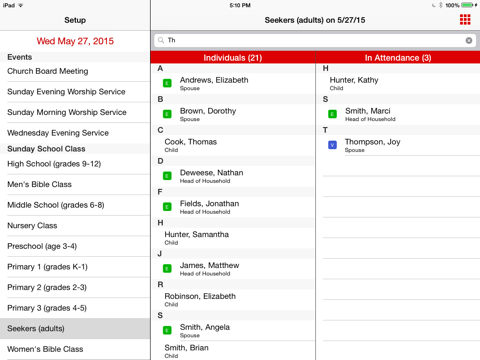Open Middle School (grades 6-8) class

tap(75, 205)
